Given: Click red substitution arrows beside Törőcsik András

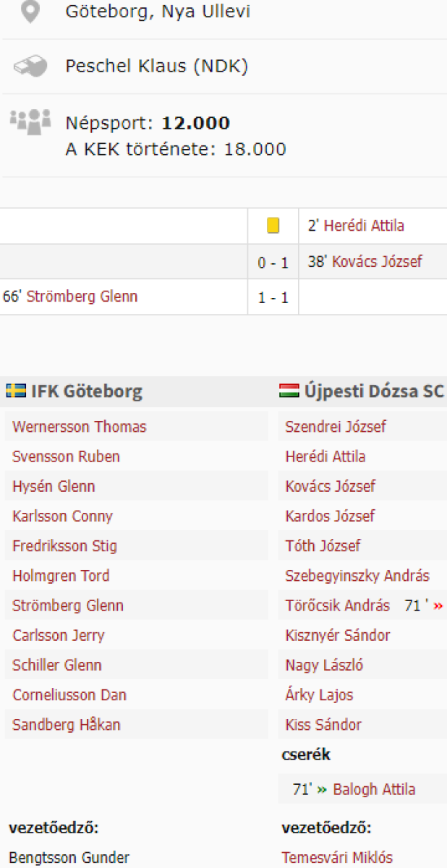Looking at the screenshot, I should (437, 606).
